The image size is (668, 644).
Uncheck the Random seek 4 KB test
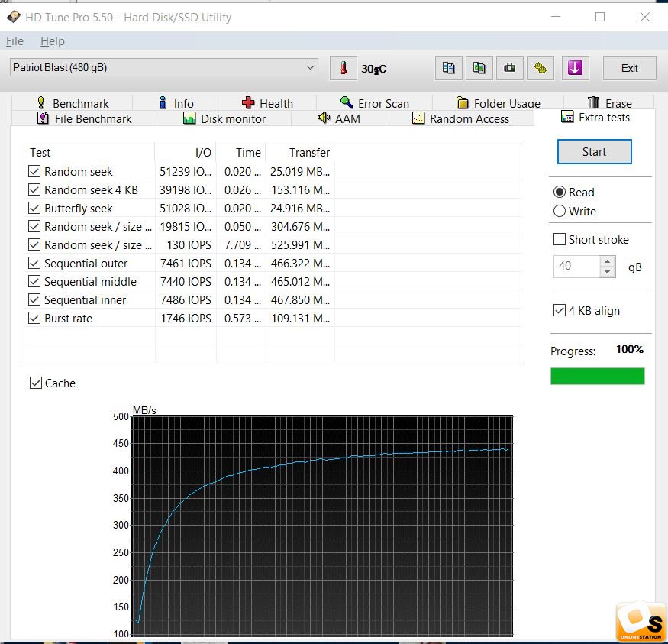click(x=34, y=190)
